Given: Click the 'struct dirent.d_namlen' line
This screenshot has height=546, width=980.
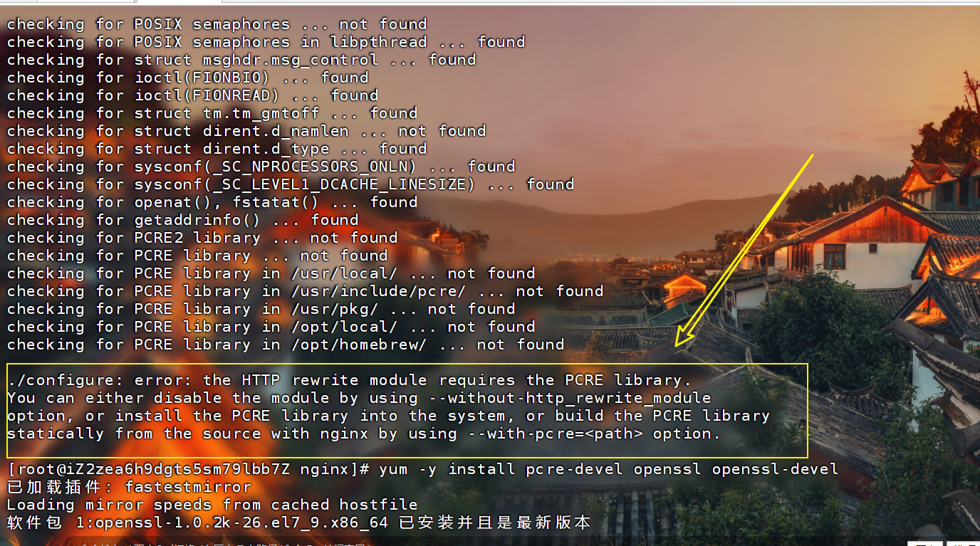Looking at the screenshot, I should pyautogui.click(x=246, y=131).
